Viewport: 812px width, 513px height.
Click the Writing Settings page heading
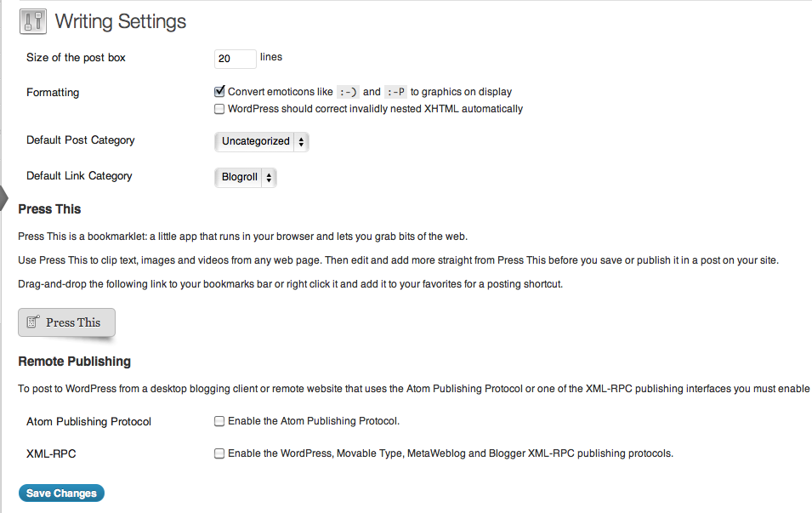121,22
